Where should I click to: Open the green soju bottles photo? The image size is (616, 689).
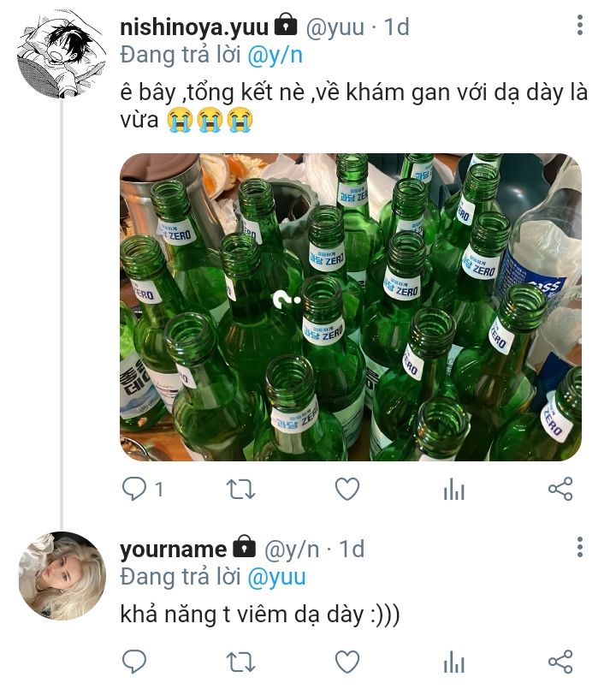click(351, 307)
